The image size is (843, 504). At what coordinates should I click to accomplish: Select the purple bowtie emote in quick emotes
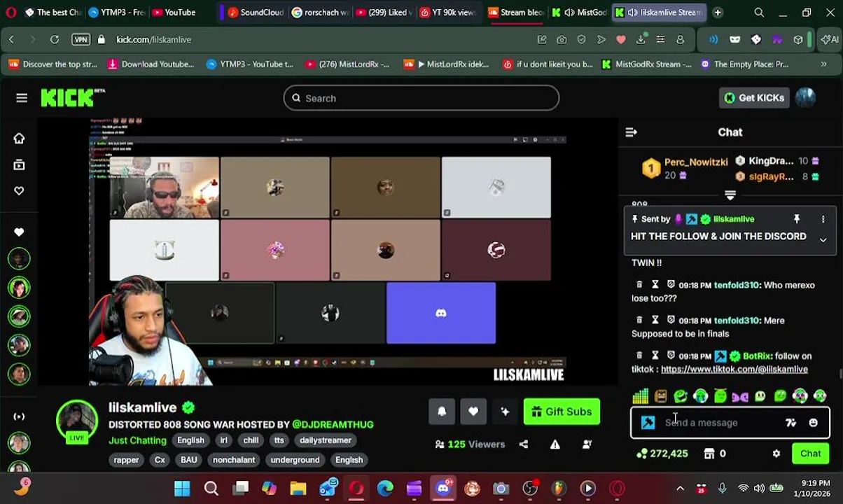coord(740,397)
